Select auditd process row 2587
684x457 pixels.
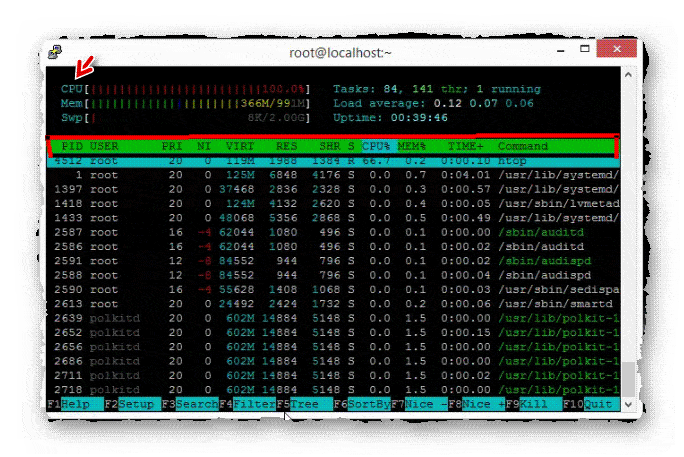point(333,232)
